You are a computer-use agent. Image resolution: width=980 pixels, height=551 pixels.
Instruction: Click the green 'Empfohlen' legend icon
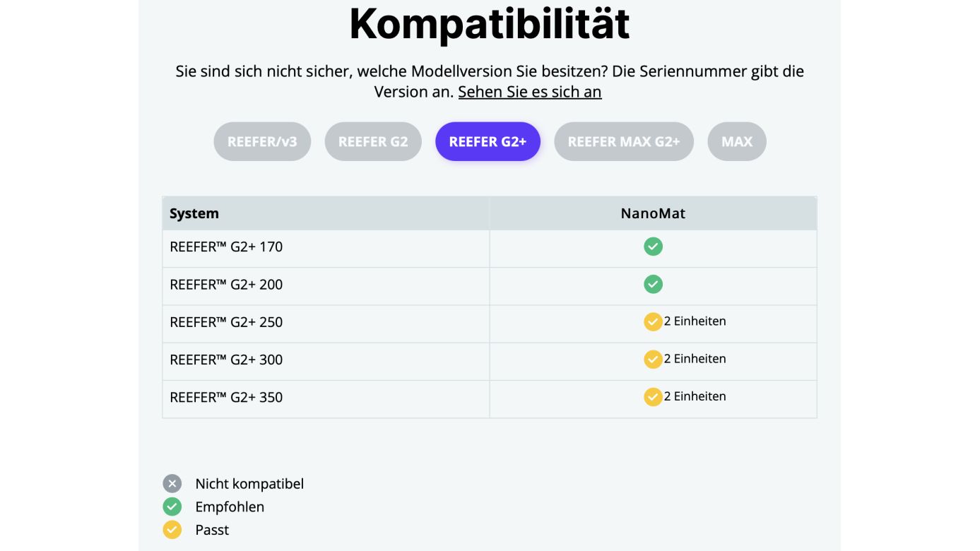[x=172, y=506]
